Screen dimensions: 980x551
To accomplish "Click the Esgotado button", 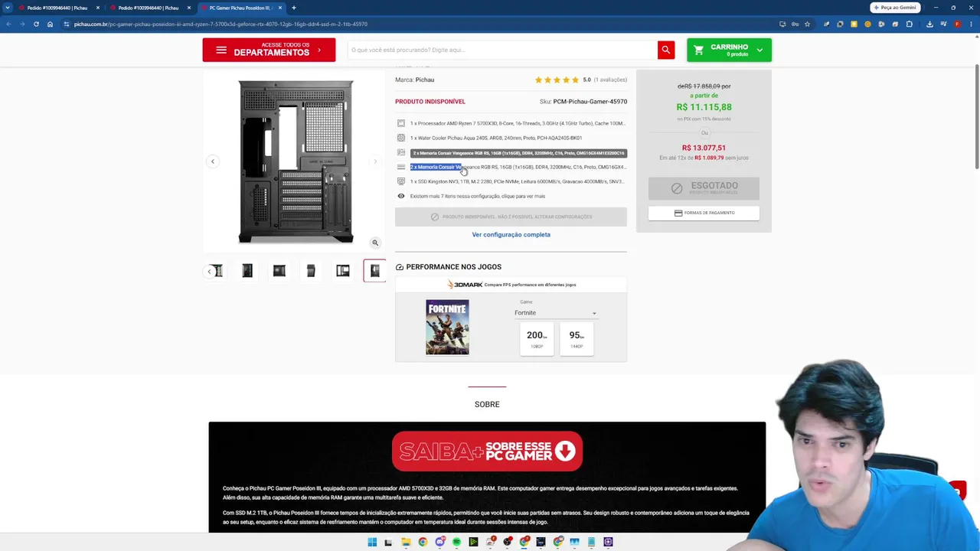I will pos(704,187).
